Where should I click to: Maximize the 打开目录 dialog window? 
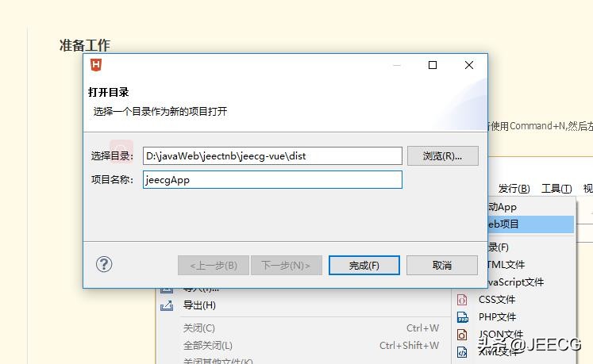point(433,65)
